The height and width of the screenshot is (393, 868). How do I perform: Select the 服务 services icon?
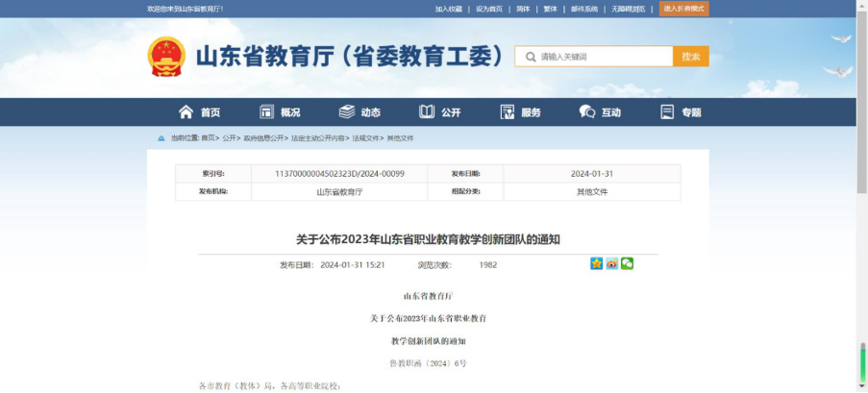(x=508, y=112)
